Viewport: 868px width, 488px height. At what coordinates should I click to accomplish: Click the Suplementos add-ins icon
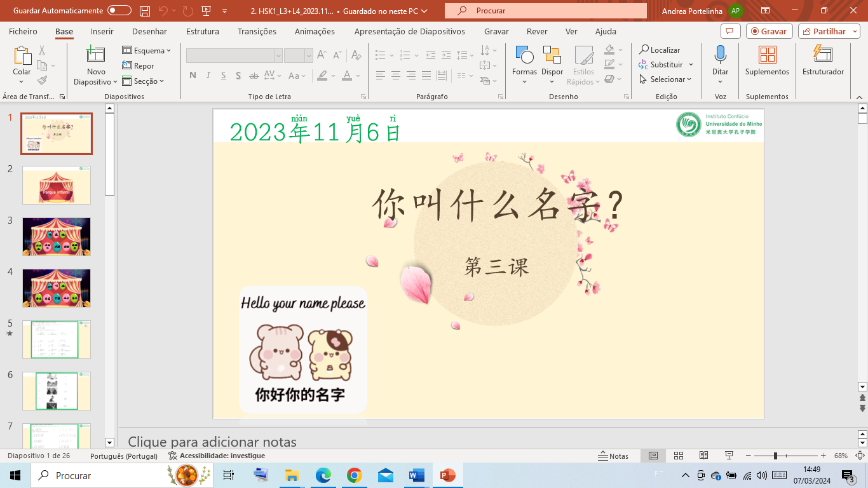[767, 55]
